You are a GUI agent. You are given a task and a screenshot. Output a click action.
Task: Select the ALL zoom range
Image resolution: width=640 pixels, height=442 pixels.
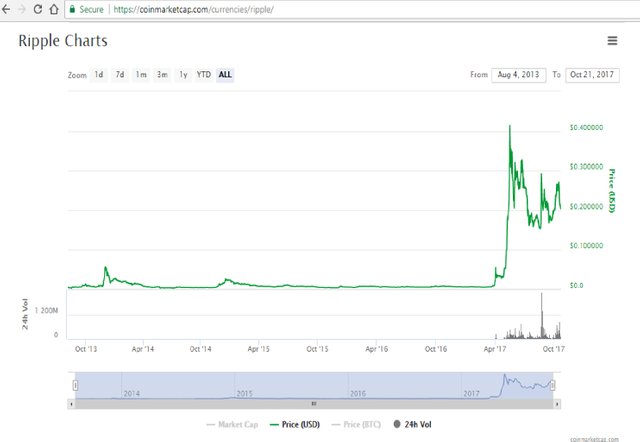[225, 75]
